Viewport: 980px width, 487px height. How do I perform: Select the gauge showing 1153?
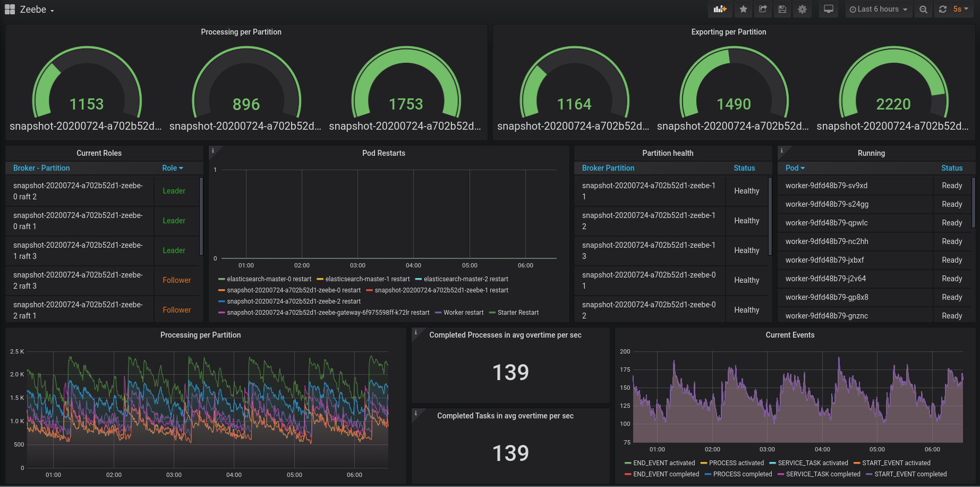pos(87,83)
